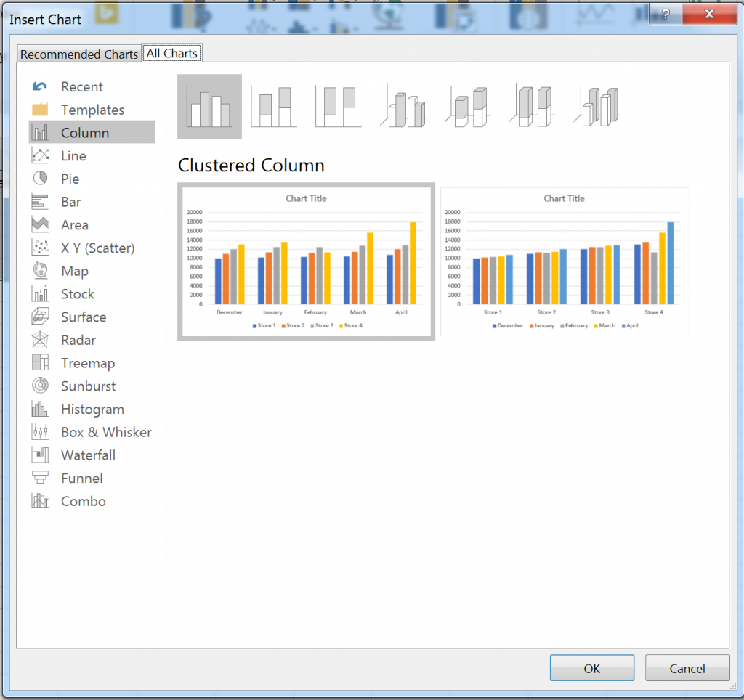Click the Funnel chart icon

[x=40, y=478]
